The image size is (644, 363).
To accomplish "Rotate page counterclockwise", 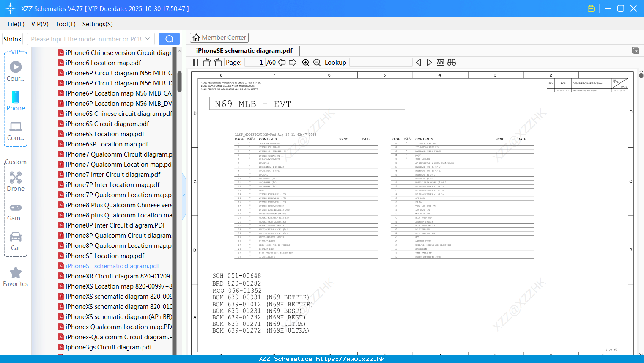I will pyautogui.click(x=207, y=63).
